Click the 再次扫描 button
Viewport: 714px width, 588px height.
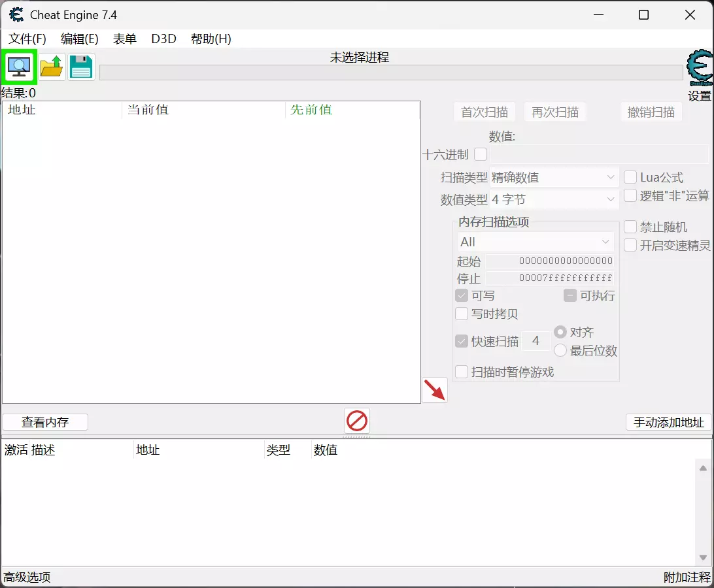[555, 112]
